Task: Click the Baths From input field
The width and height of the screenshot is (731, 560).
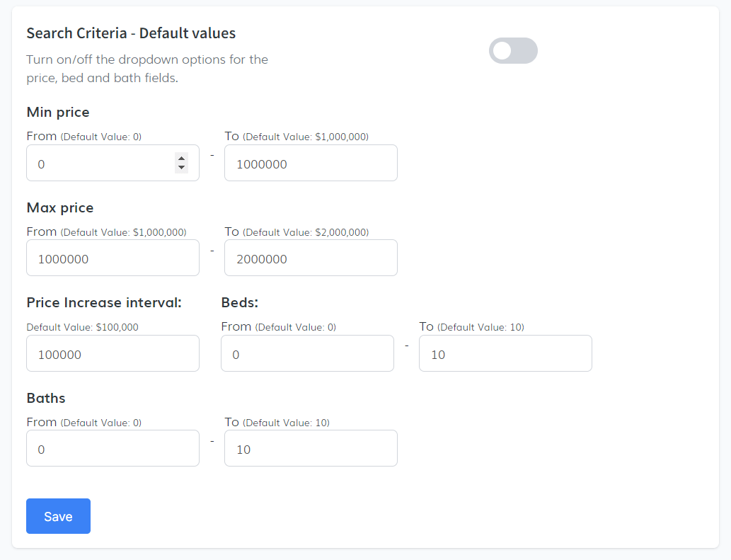Action: point(113,449)
